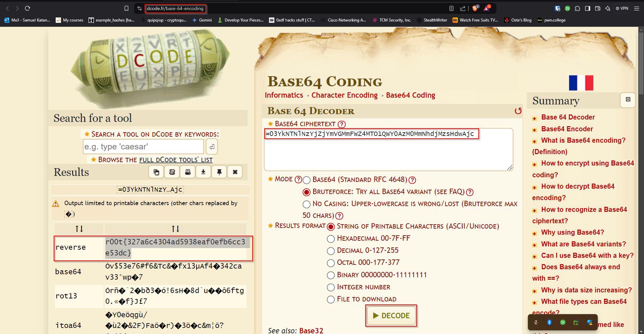Screen dimensions: 644x334
Task: Click the tool search keyword field
Action: coord(143,147)
